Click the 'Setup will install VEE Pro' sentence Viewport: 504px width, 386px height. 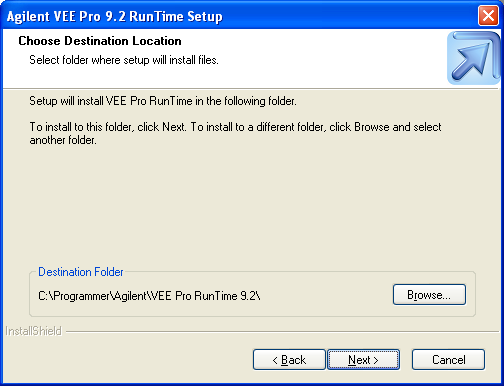163,101
